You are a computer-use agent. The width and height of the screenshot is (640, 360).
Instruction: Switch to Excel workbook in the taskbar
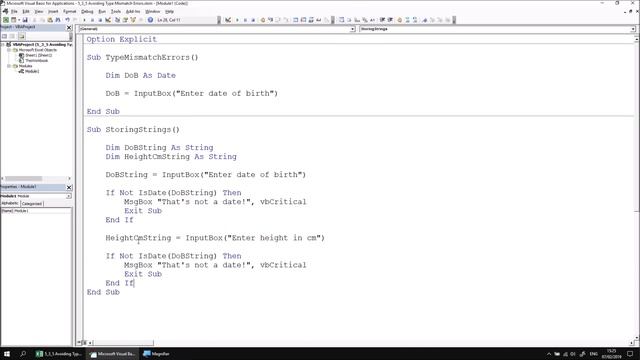coord(58,353)
